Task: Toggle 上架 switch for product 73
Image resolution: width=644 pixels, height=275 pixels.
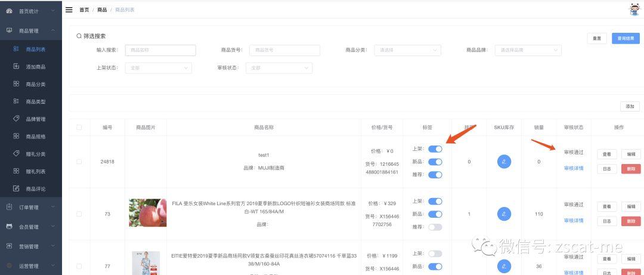Action: click(435, 201)
